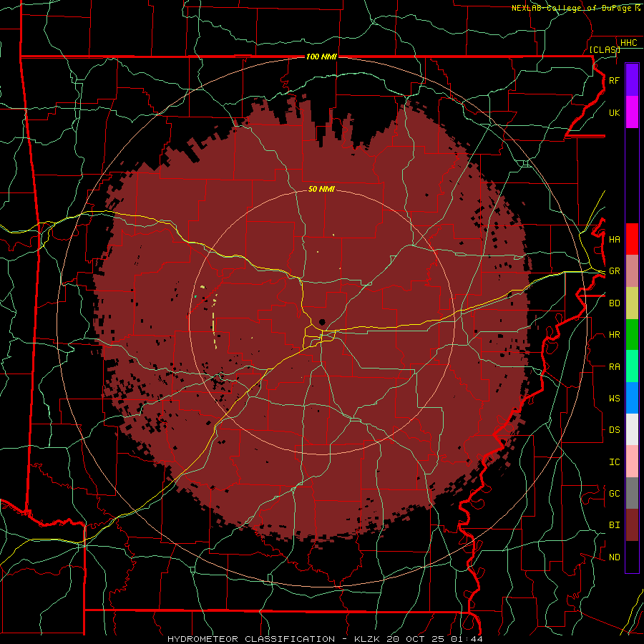The height and width of the screenshot is (644, 644).
Task: Click the black radar site dot at center
Action: click(x=322, y=322)
